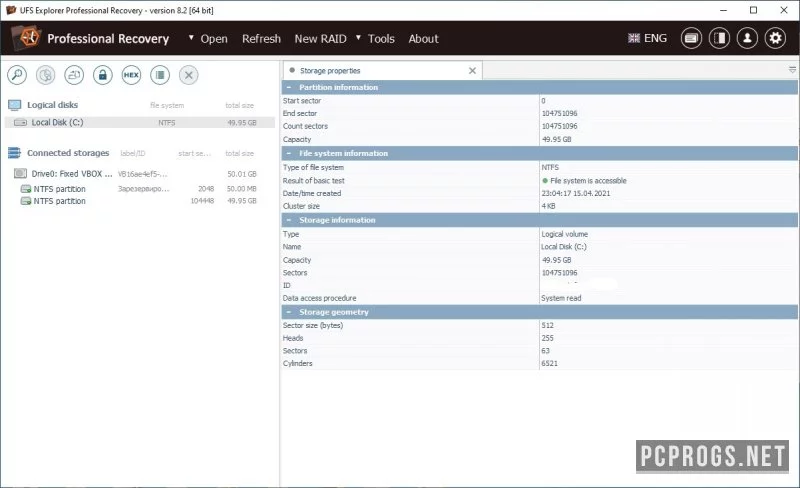Click the Heads value 255
800x488 pixels.
pos(547,338)
